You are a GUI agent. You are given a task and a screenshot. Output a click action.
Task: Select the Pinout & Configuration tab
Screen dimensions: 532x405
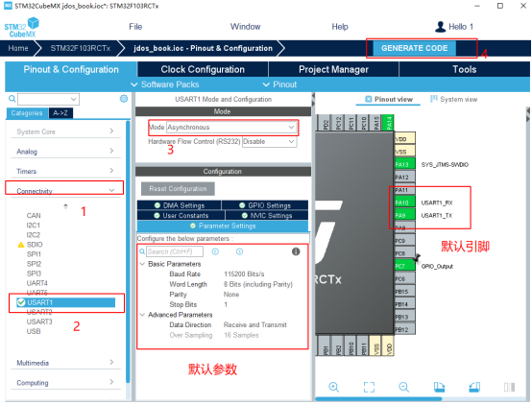point(71,69)
